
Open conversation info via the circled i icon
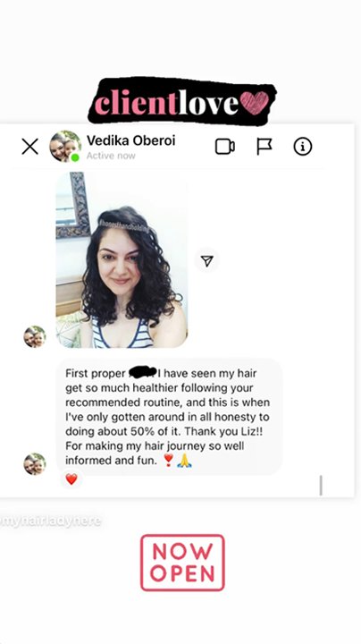303,147
